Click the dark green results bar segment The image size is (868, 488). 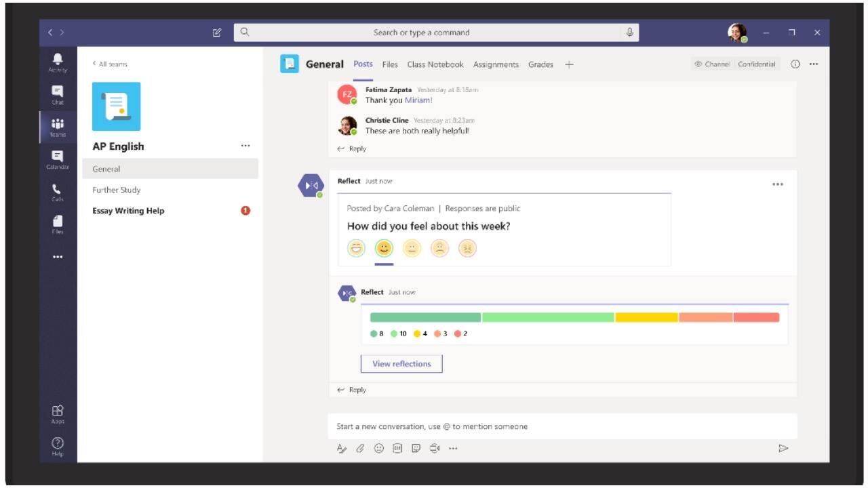click(426, 317)
